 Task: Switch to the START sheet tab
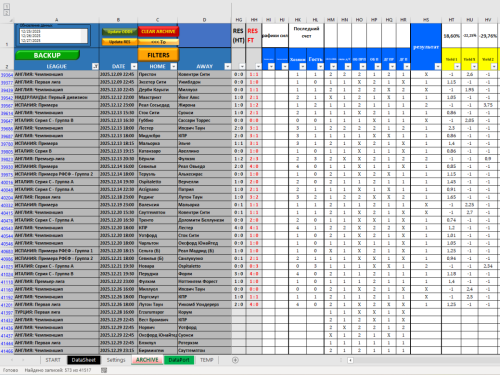(x=53, y=360)
